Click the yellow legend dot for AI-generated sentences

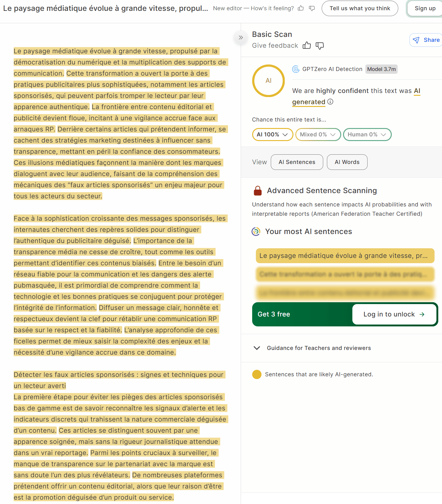pos(257,374)
